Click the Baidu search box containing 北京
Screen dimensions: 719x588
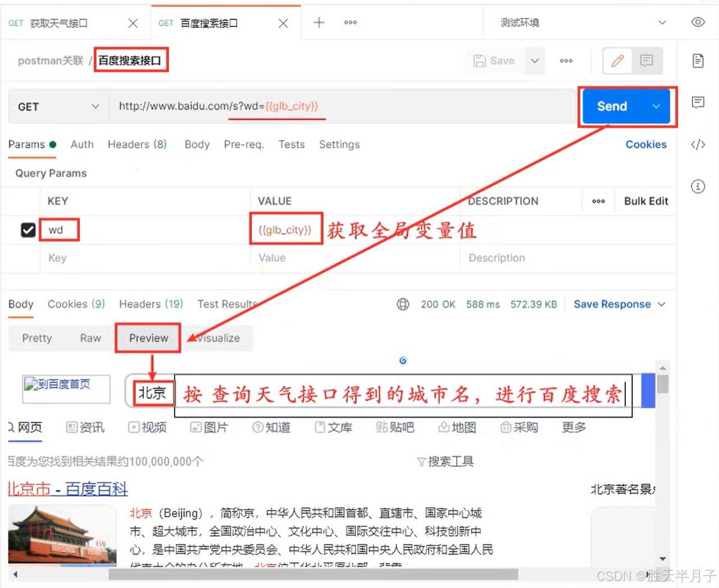click(x=384, y=391)
